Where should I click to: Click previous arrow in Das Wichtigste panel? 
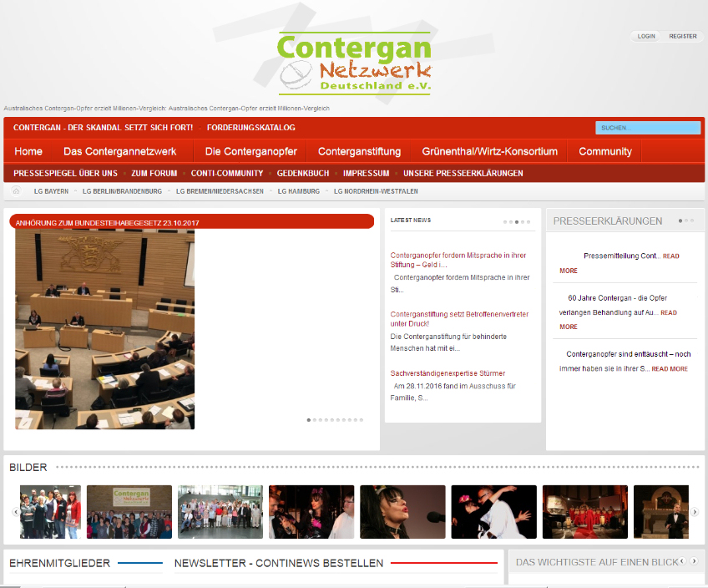[683, 561]
